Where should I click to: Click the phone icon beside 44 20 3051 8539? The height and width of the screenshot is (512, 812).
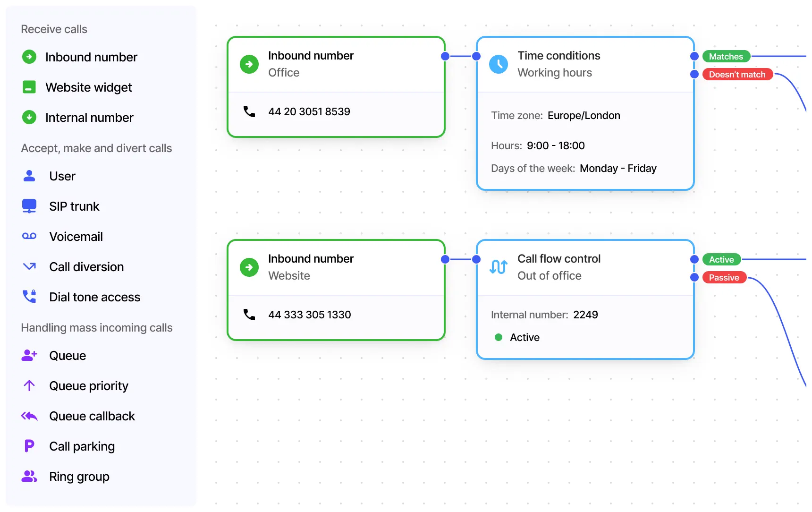[x=249, y=111]
